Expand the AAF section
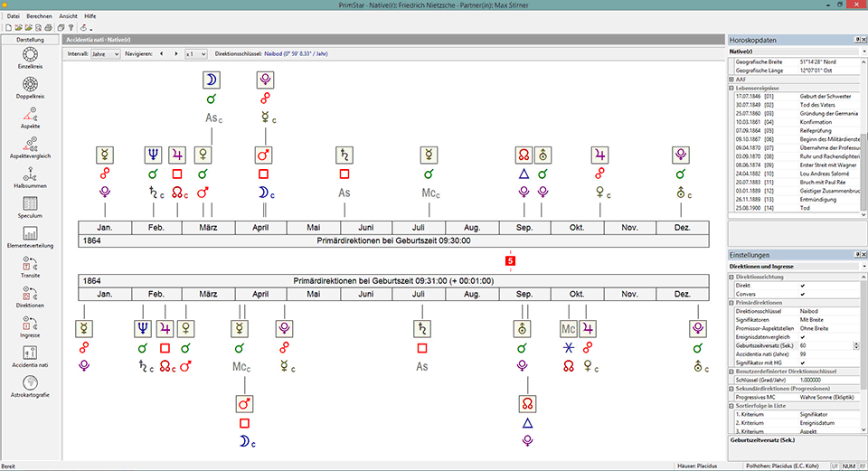 tap(731, 80)
